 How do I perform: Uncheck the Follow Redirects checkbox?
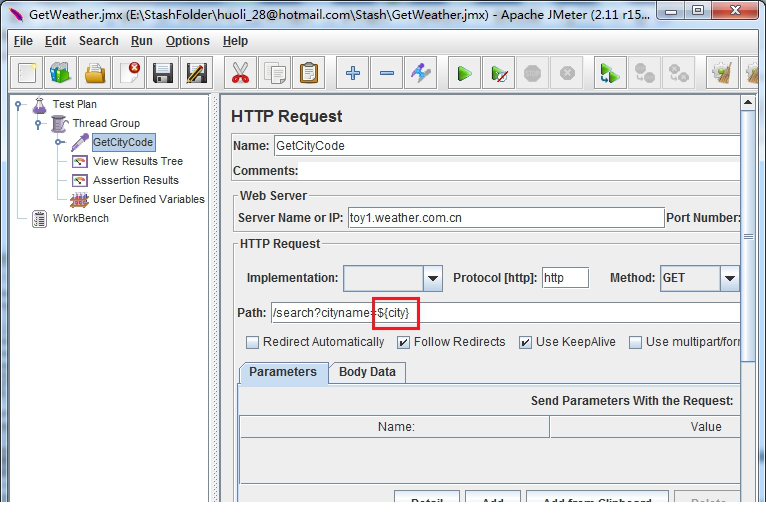403,342
